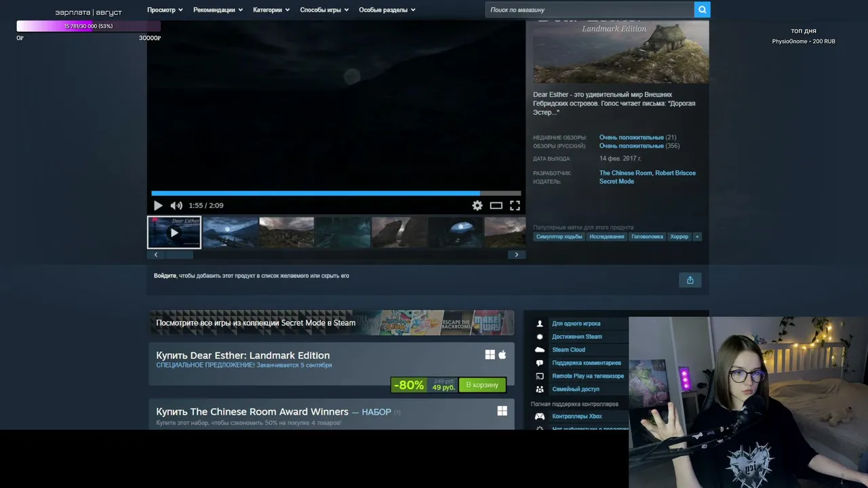Screen dimensions: 868x488
Task: Click the НАБОР bundle label
Action: pyautogui.click(x=376, y=412)
